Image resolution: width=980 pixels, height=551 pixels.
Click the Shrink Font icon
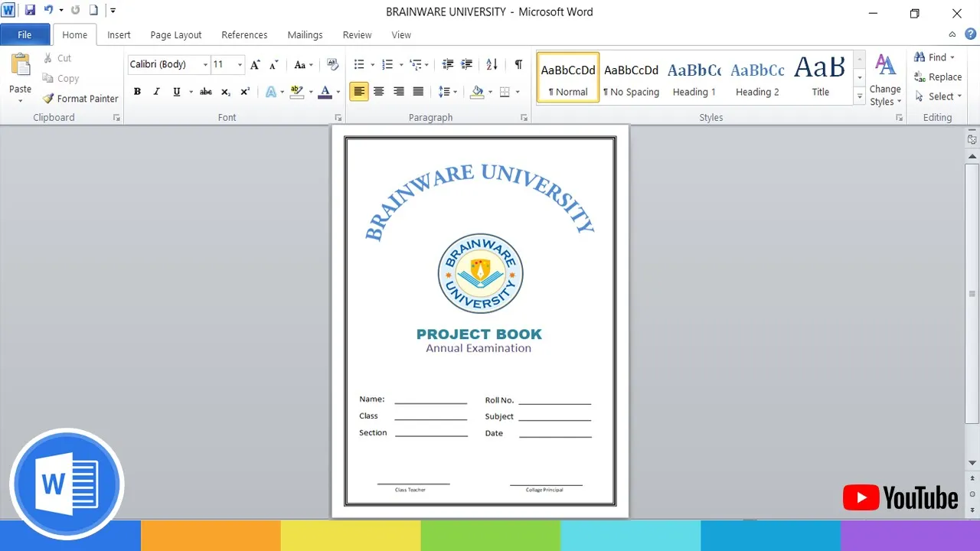click(x=274, y=65)
